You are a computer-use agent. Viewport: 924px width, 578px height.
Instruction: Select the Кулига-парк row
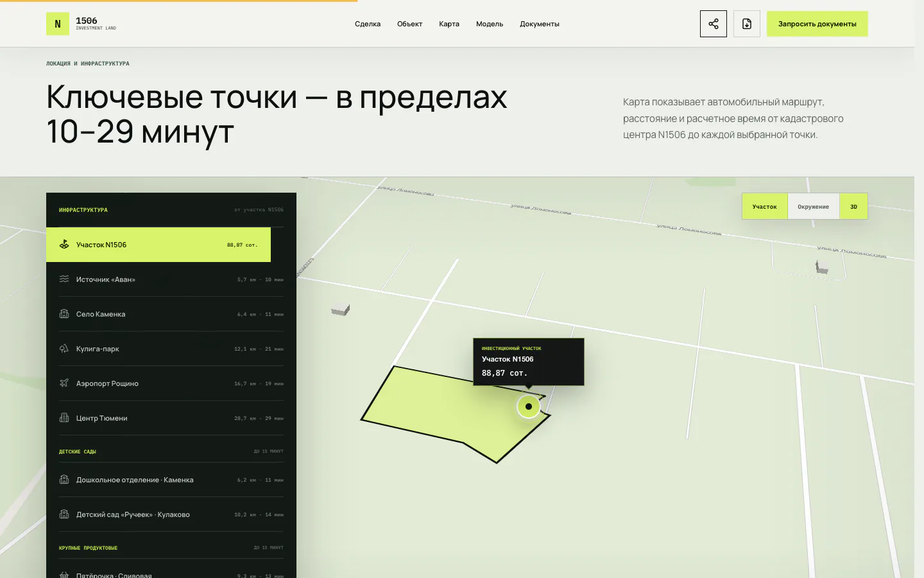pyautogui.click(x=171, y=349)
